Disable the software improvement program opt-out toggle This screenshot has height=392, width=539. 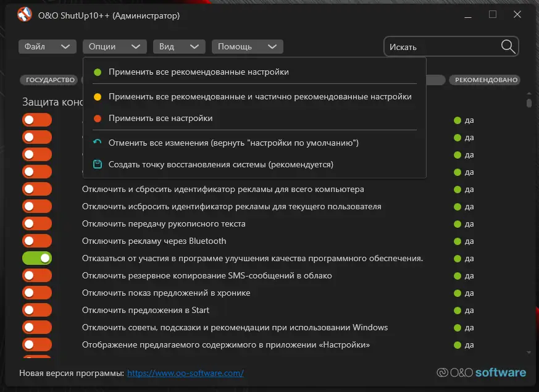(37, 258)
